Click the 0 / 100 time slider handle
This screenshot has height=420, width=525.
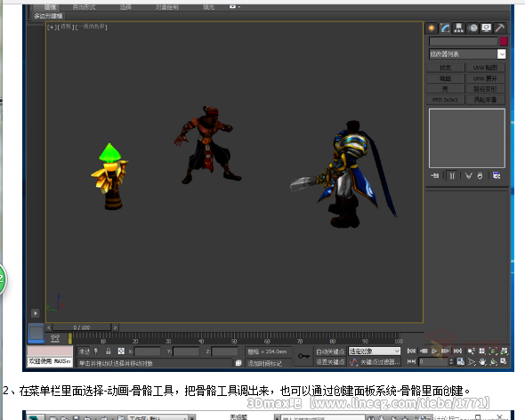coord(82,327)
